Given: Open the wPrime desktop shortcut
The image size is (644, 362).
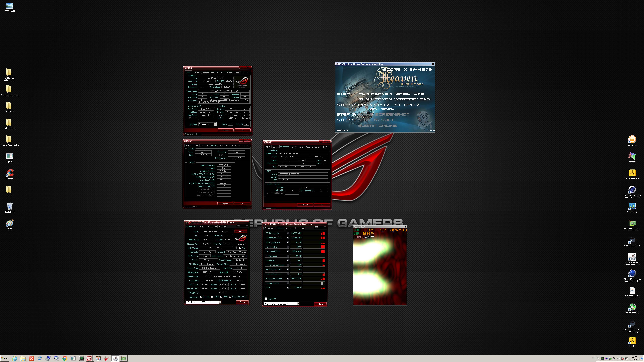Looking at the screenshot, I should [x=632, y=157].
